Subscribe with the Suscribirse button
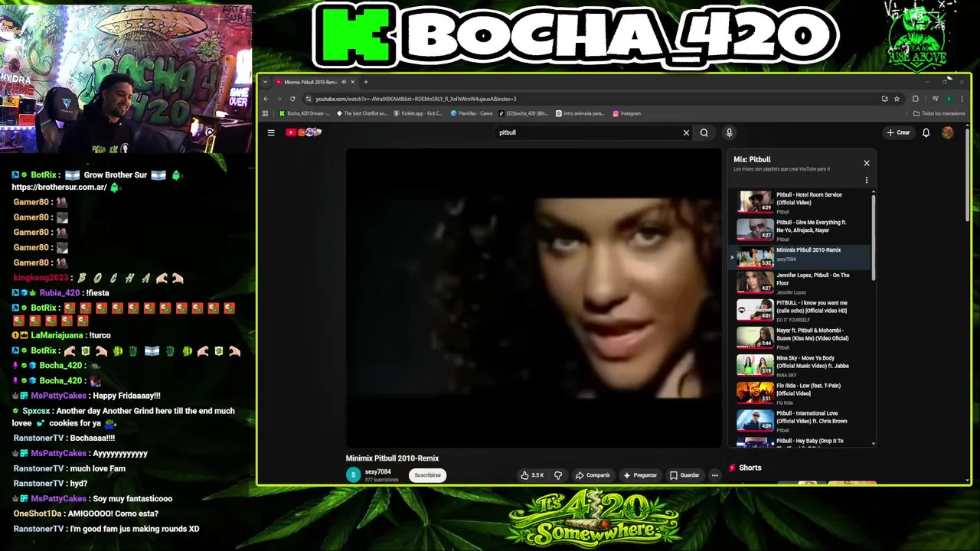 click(427, 475)
